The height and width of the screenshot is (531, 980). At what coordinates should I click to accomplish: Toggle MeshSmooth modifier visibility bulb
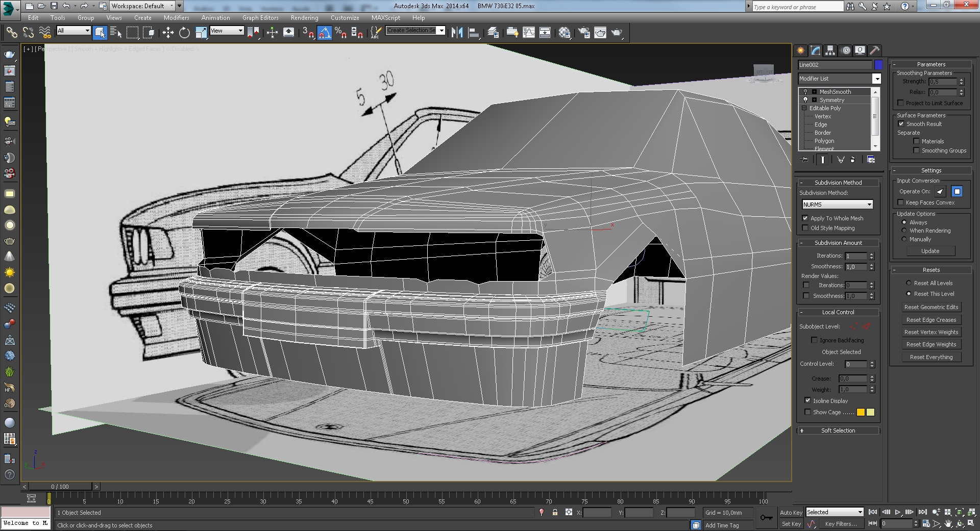pos(805,92)
